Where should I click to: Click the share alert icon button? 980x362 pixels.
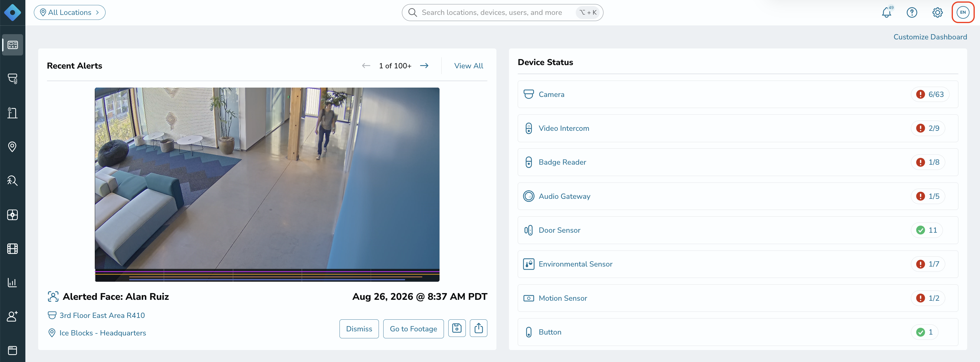coord(479,328)
